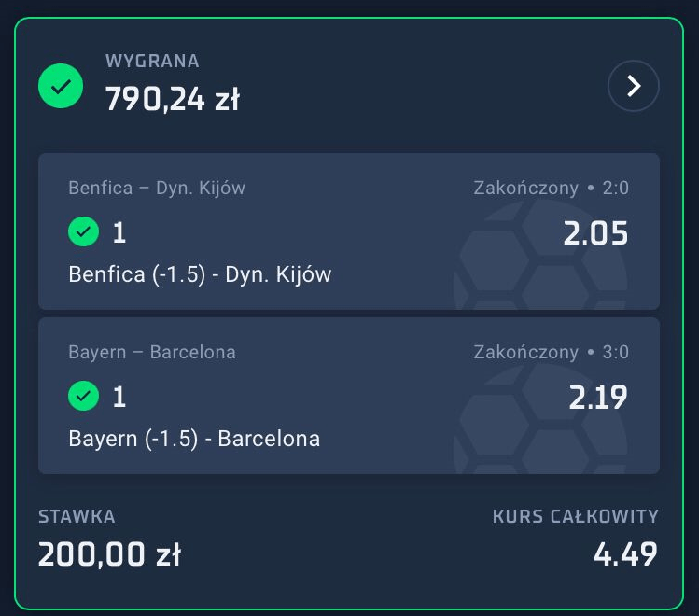Click the 2.19 odds value
Image resolution: width=699 pixels, height=616 pixels.
(598, 398)
